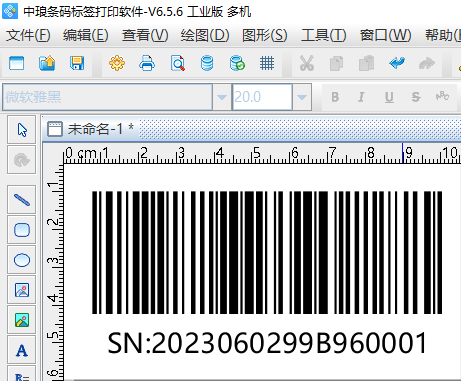Save the current label
461x381 pixels.
tap(77, 63)
